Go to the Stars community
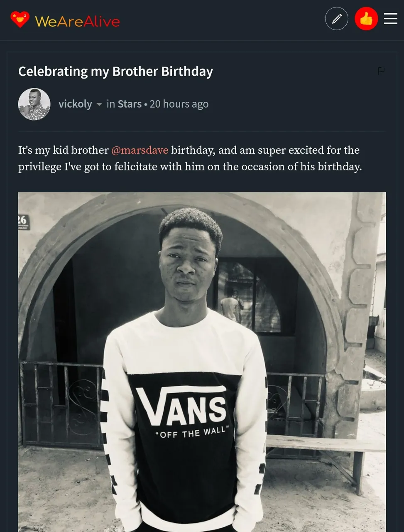 (130, 104)
